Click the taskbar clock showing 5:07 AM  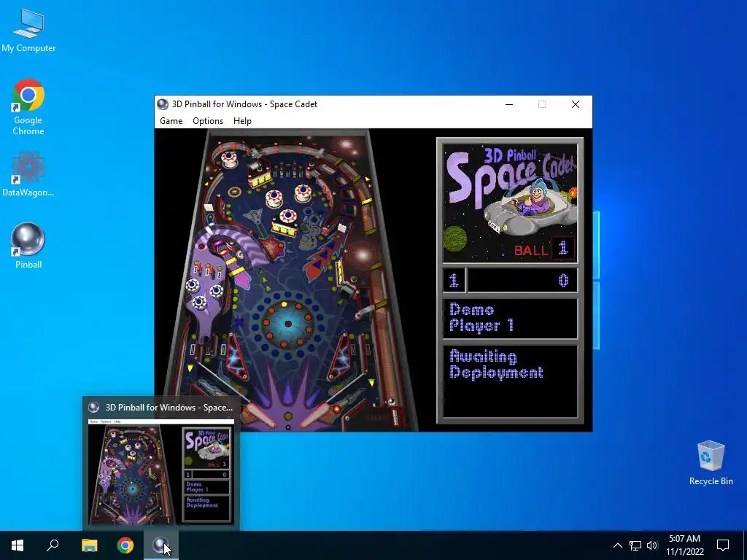[x=684, y=545]
